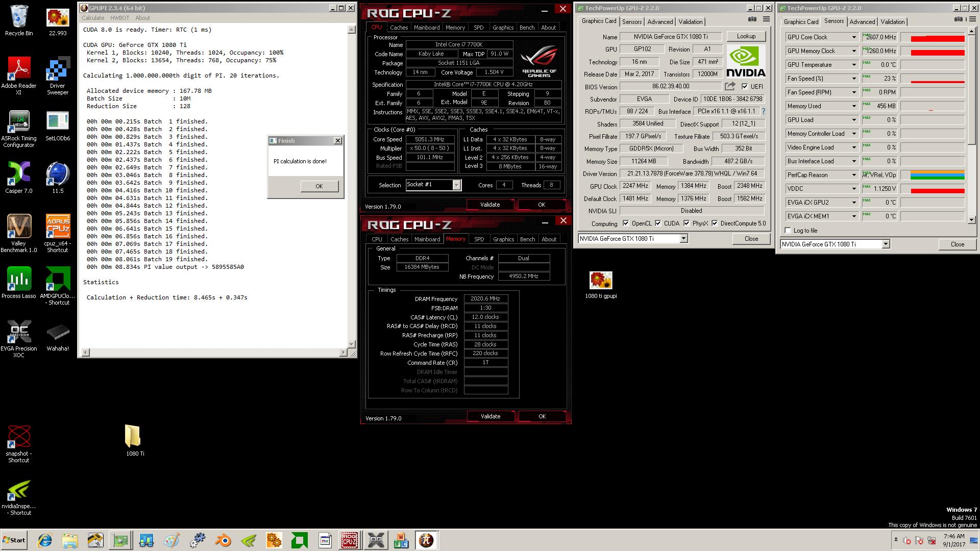Viewport: 980px width, 551px height.
Task: Click camera icon in GPU-Z Sensors window
Action: (x=959, y=19)
